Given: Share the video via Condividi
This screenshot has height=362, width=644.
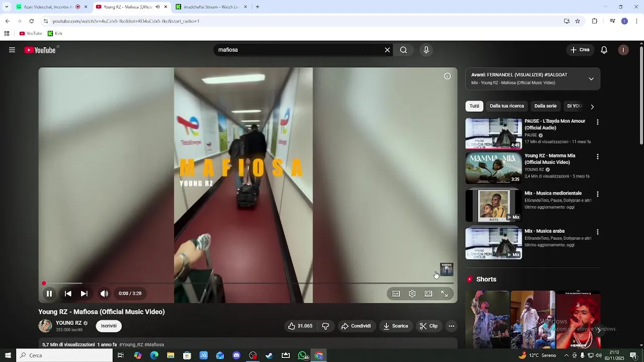Looking at the screenshot, I should click(356, 326).
